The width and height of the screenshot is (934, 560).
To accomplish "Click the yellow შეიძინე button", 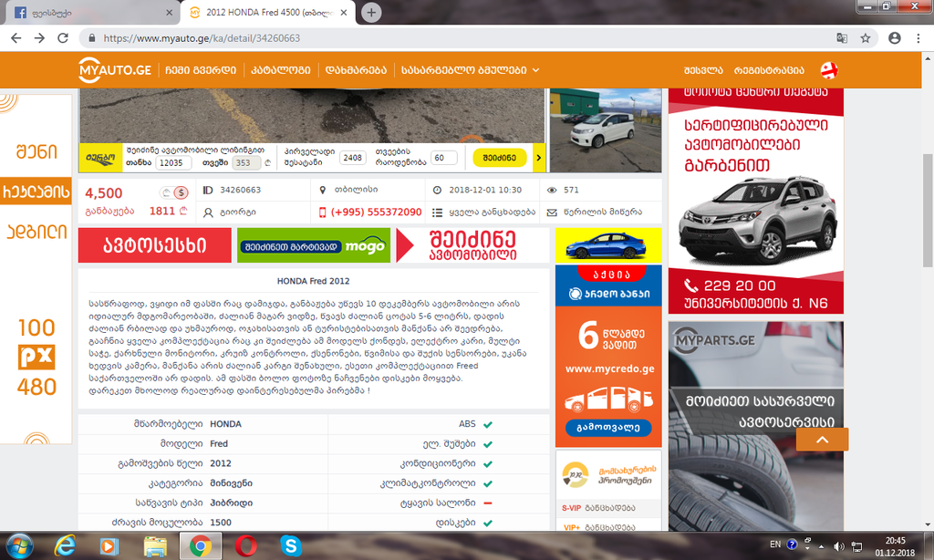I will click(500, 158).
